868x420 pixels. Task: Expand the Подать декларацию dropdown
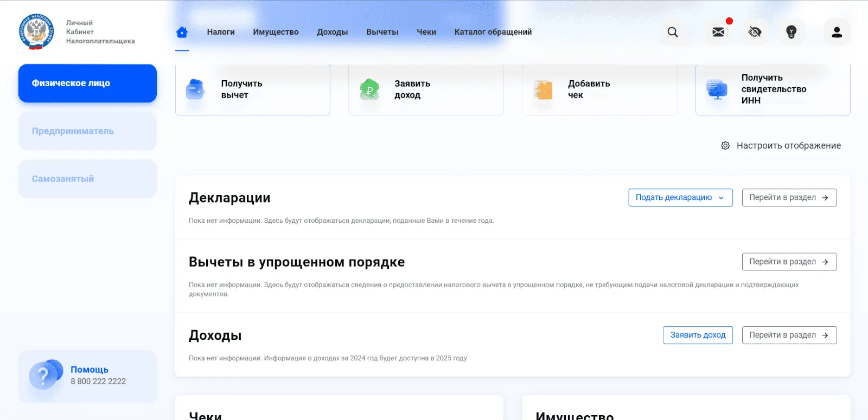click(680, 198)
